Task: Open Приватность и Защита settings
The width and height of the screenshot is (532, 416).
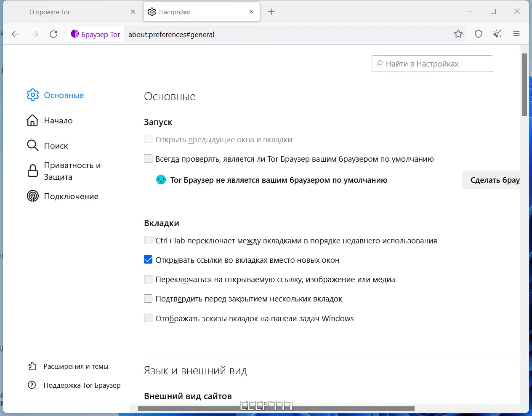Action: click(72, 171)
